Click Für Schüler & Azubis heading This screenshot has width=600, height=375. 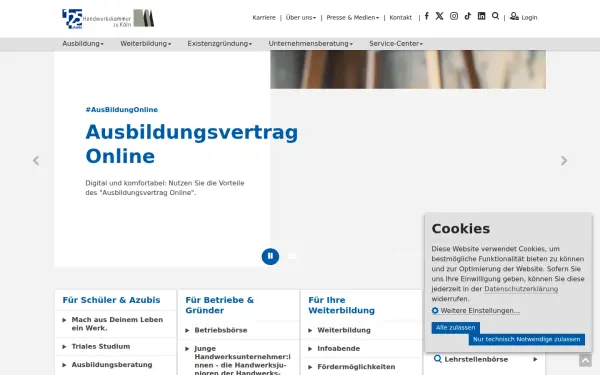click(x=111, y=300)
